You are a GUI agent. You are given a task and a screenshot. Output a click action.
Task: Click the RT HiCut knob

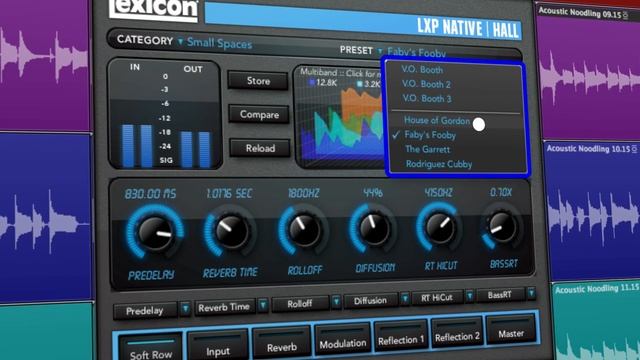tap(440, 227)
